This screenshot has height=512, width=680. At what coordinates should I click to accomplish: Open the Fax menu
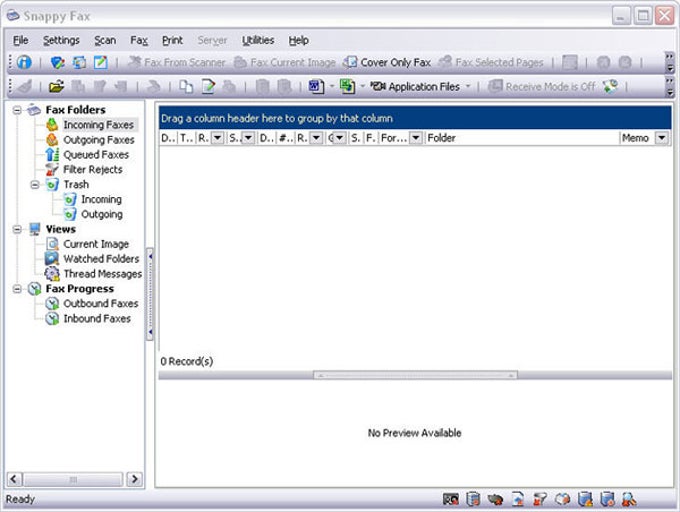pyautogui.click(x=139, y=40)
